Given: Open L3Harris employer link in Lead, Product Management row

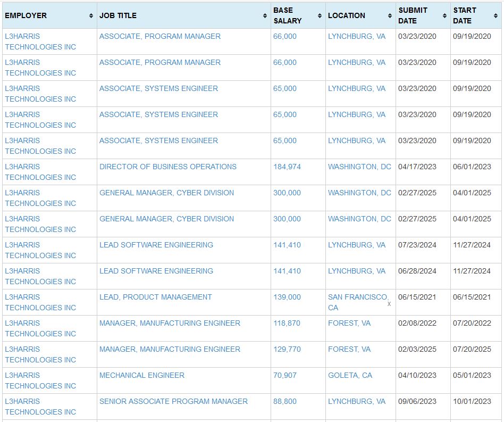Looking at the screenshot, I should 40,302.
